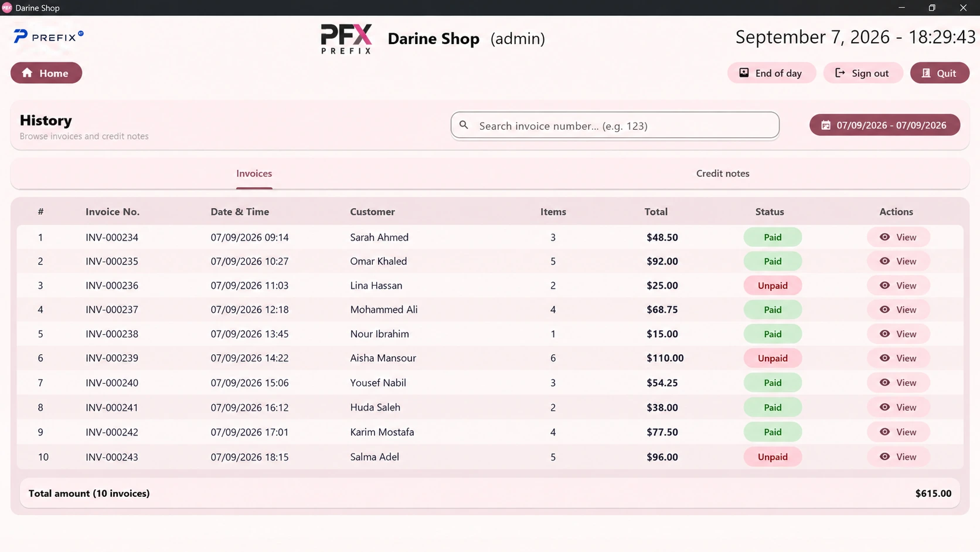Click Total amount (10 invoices) label
The height and width of the screenshot is (552, 980).
[x=89, y=493]
